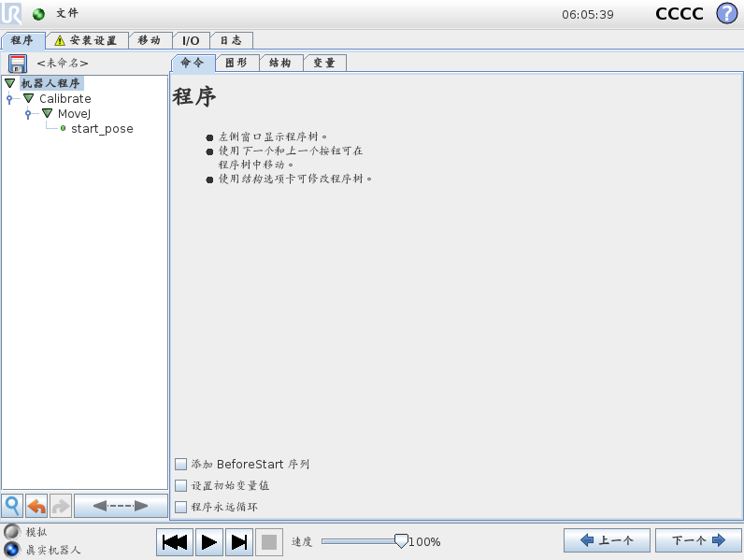Image resolution: width=744 pixels, height=560 pixels.
Task: Click the 100% speed value
Action: pyautogui.click(x=424, y=542)
